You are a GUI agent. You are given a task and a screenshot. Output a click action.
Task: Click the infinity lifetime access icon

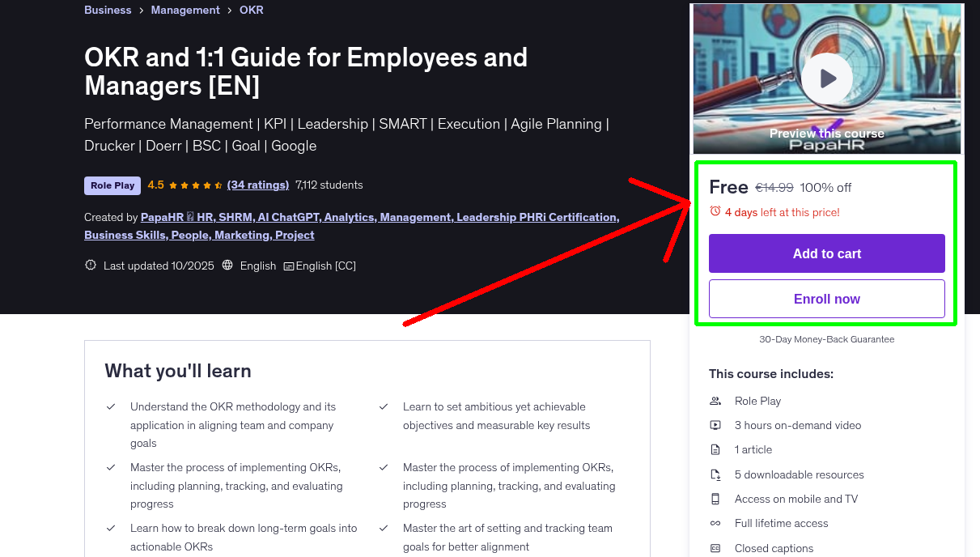[715, 523]
